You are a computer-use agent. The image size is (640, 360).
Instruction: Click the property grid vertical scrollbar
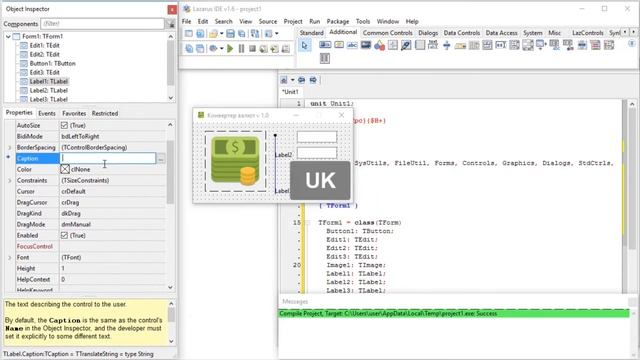pos(171,206)
